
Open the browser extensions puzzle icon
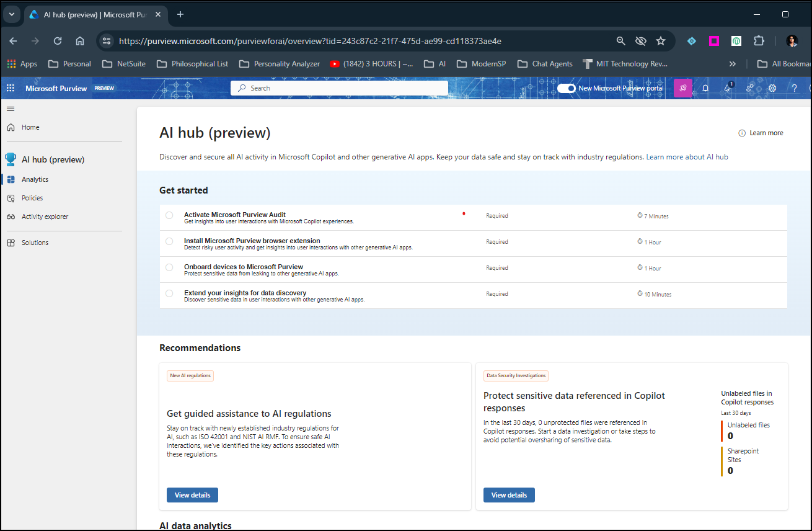point(759,41)
